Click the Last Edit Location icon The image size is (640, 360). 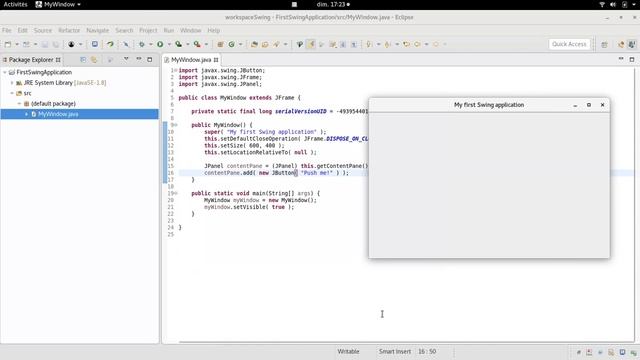(x=406, y=44)
